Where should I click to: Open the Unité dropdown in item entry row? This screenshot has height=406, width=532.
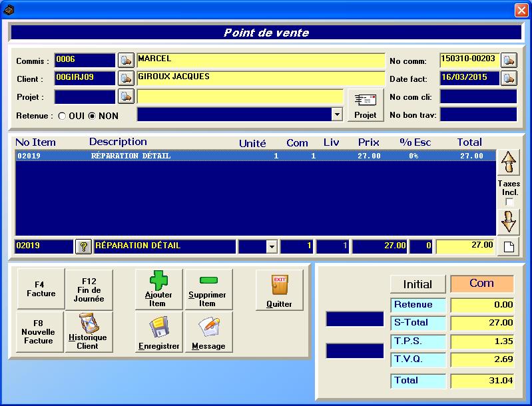pos(271,247)
